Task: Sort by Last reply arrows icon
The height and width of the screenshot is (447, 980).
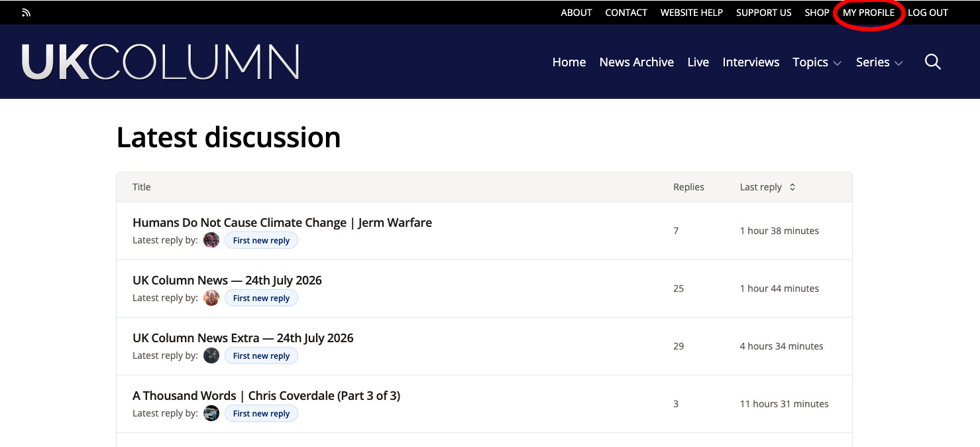Action: (792, 187)
